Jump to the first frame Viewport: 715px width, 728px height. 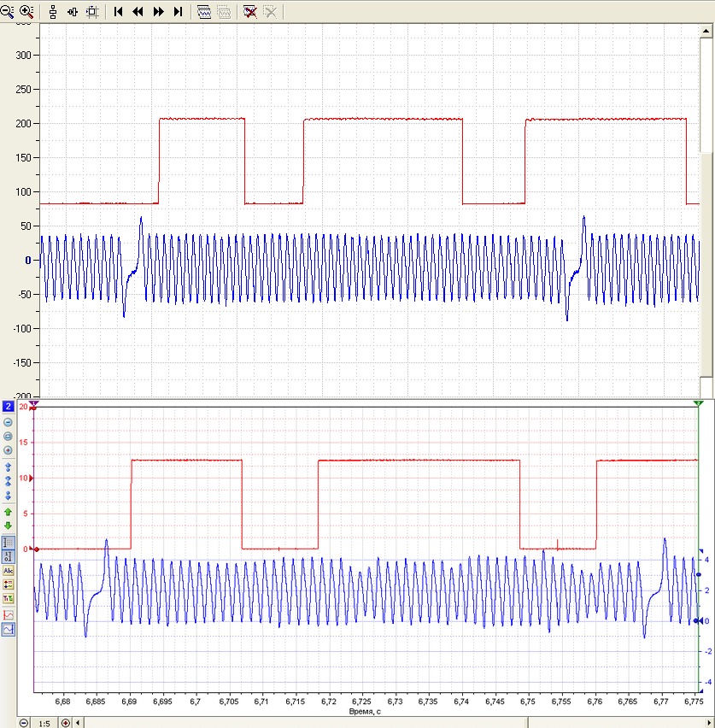pyautogui.click(x=118, y=12)
